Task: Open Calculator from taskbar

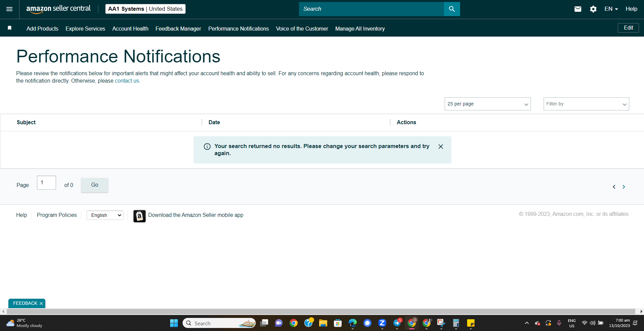Action: (456, 323)
